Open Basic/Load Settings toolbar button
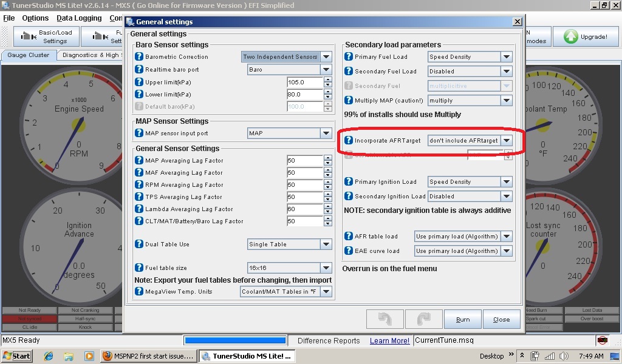The image size is (622, 364). 46,37
